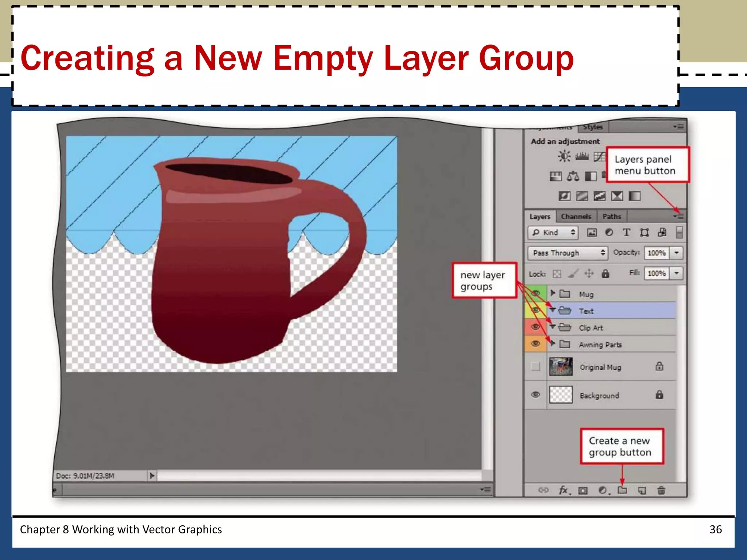The width and height of the screenshot is (747, 560).
Task: Add a Brightness/Contrast adjustment
Action: point(564,156)
